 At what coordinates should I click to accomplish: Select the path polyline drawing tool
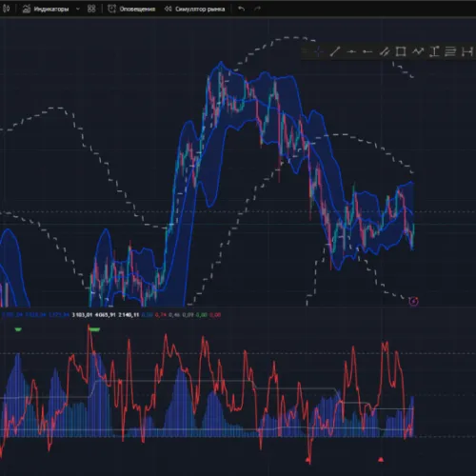pos(418,51)
